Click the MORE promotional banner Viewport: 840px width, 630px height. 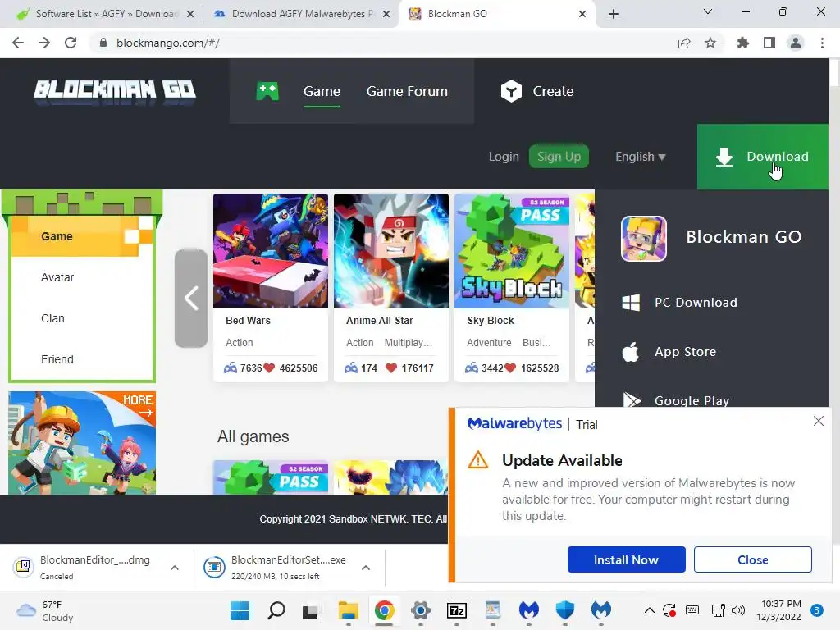(x=82, y=442)
